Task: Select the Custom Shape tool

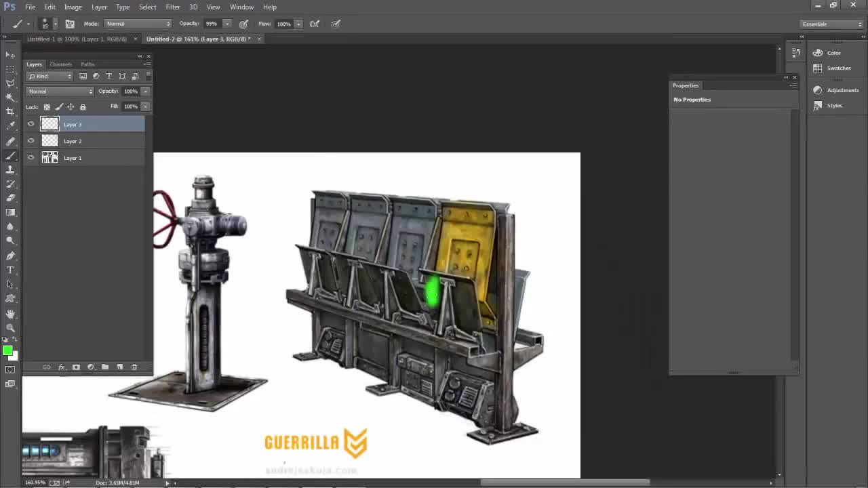Action: (x=10, y=298)
